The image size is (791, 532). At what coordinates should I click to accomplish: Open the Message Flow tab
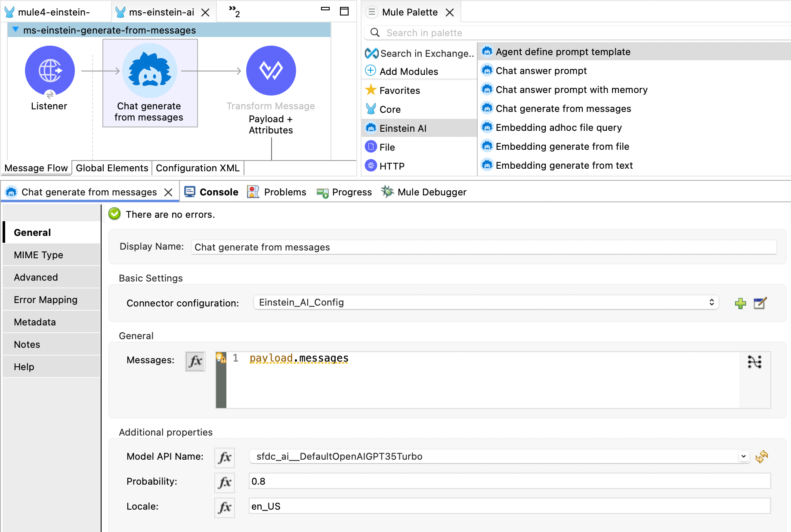[x=36, y=168]
